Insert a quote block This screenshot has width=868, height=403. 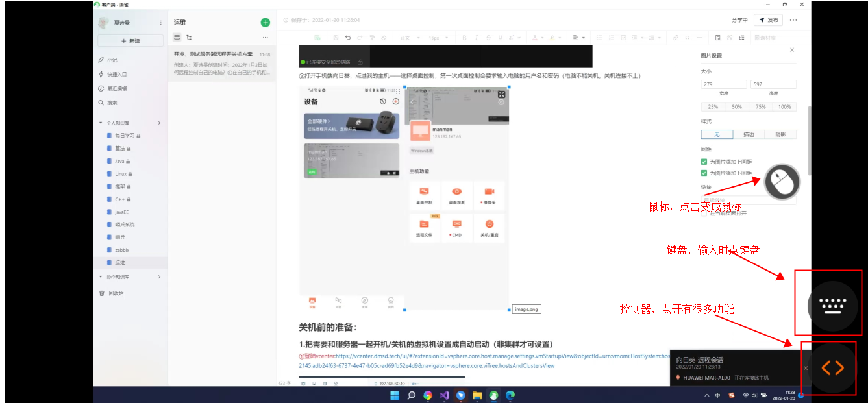tap(688, 38)
